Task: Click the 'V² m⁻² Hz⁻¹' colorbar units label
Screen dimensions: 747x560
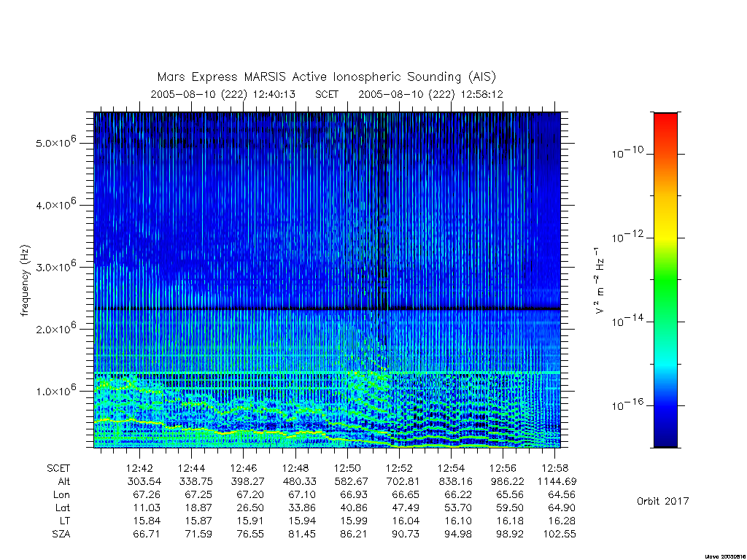Action: pos(599,280)
